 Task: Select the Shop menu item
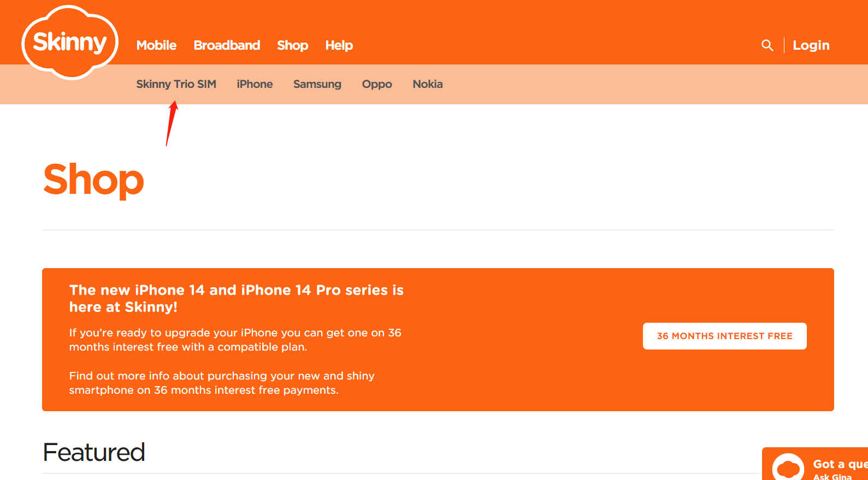[x=292, y=45]
